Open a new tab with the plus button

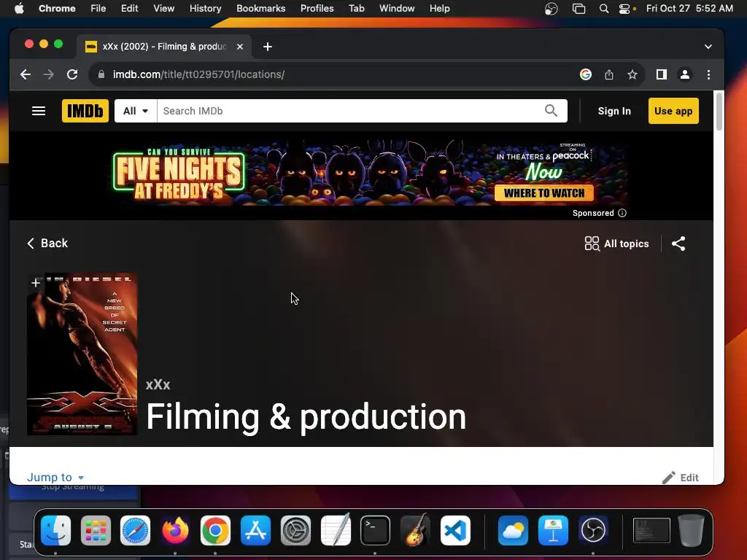(268, 46)
